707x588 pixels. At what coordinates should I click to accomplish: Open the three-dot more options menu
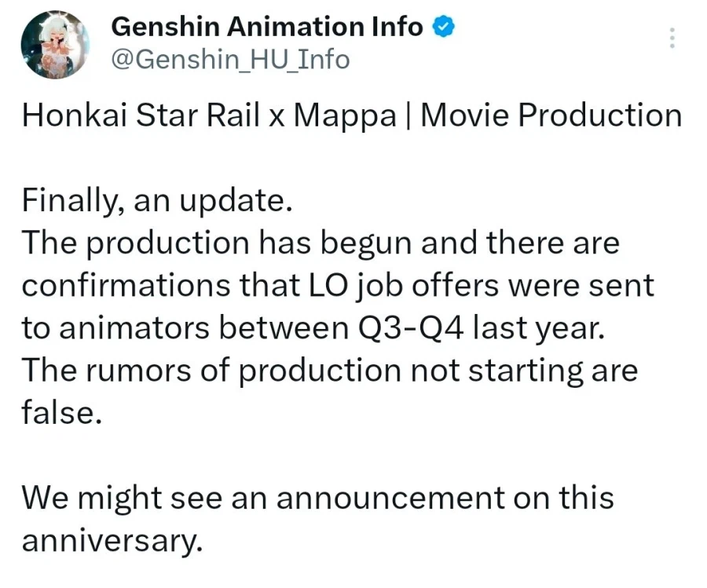(672, 38)
